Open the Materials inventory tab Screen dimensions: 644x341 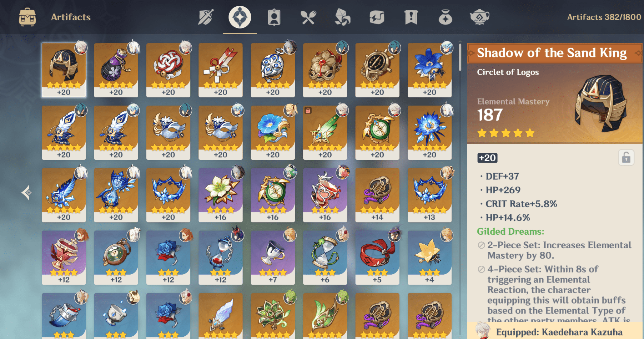343,17
